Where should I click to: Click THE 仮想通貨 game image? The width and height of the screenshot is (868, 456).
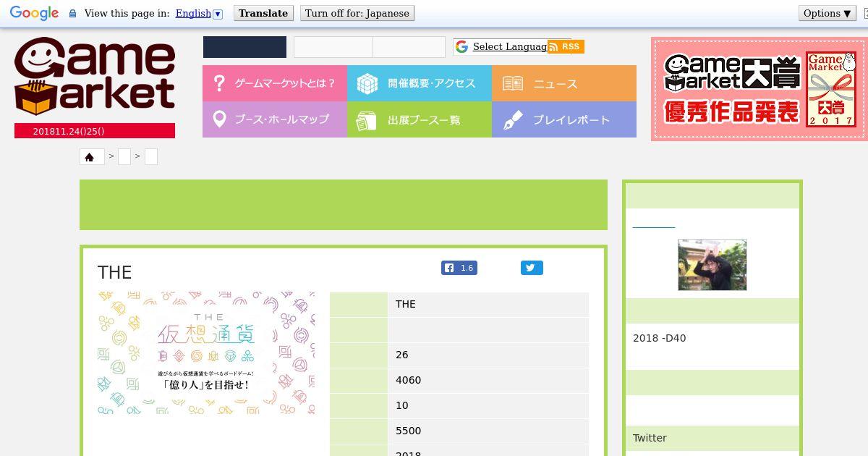[x=206, y=353]
